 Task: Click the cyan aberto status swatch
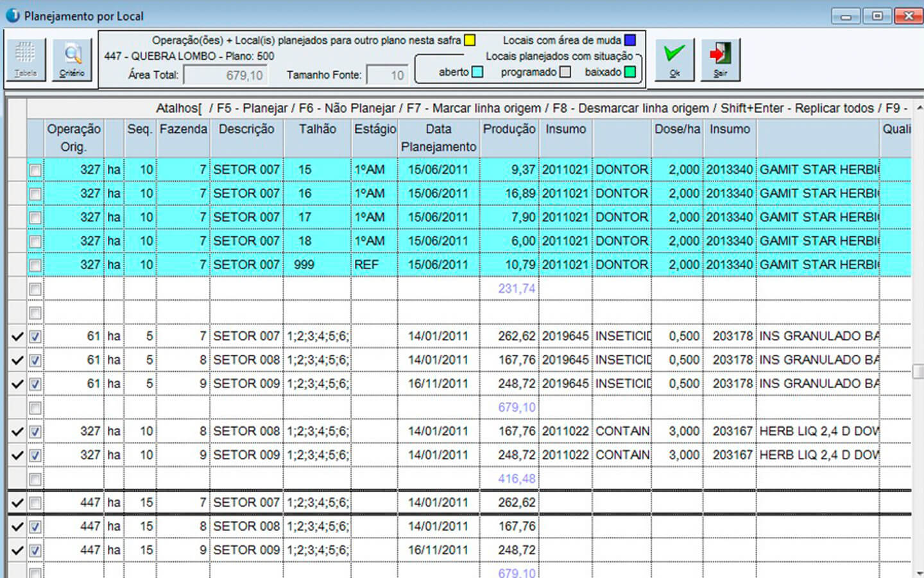click(477, 72)
